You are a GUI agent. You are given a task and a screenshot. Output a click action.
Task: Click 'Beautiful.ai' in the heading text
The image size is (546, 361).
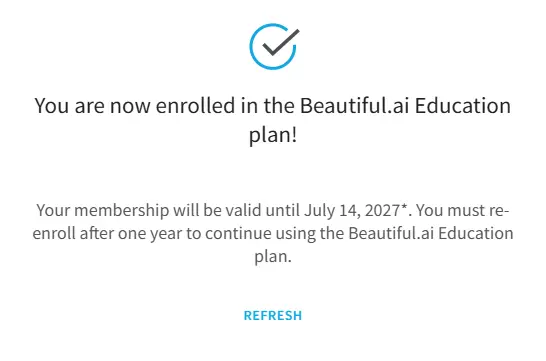point(354,105)
